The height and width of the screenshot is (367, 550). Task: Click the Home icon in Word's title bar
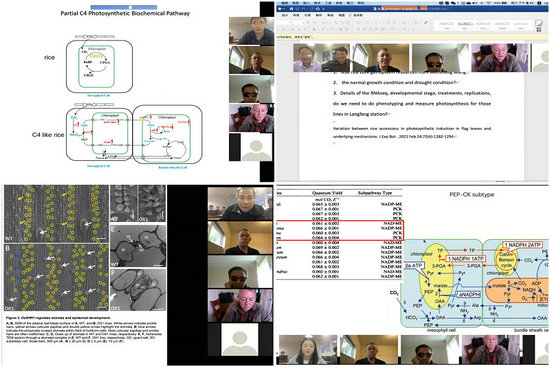point(291,9)
